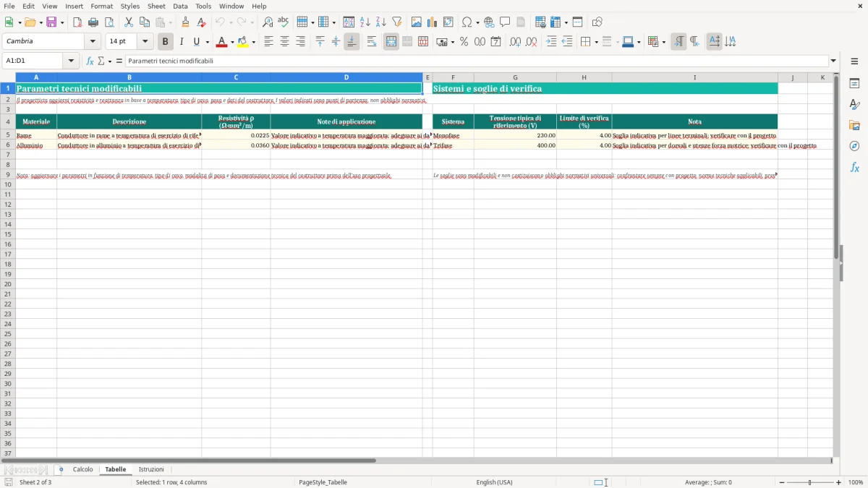Image resolution: width=868 pixels, height=488 pixels.
Task: Delete a decimal place
Action: [531, 42]
